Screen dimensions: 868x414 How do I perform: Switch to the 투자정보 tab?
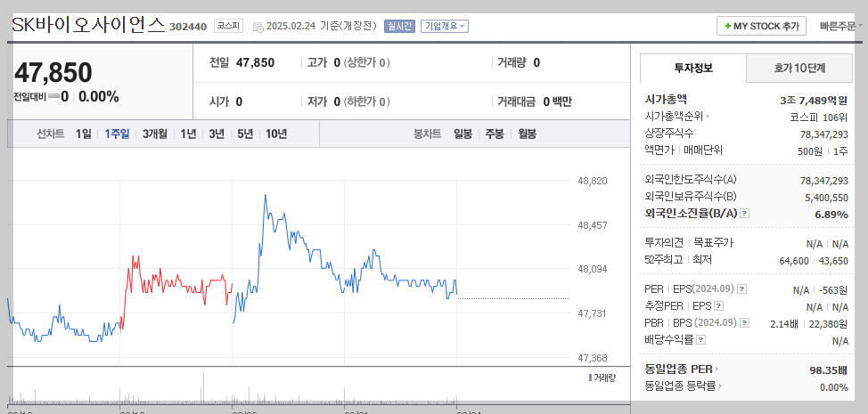[693, 68]
